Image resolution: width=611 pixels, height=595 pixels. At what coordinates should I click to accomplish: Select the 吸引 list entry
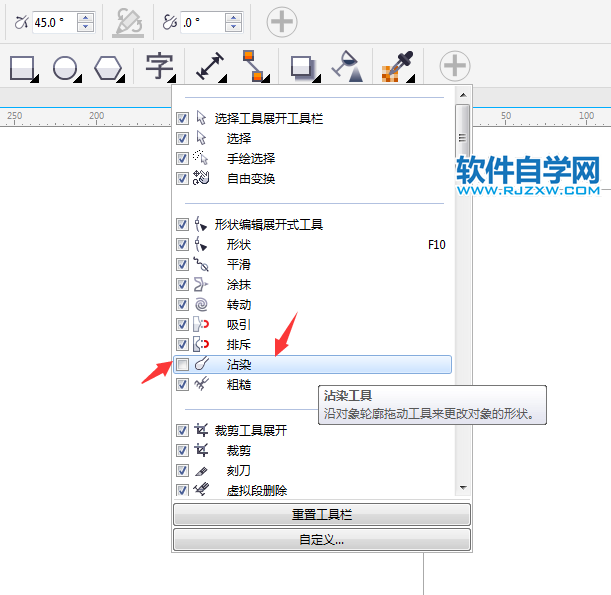point(312,325)
